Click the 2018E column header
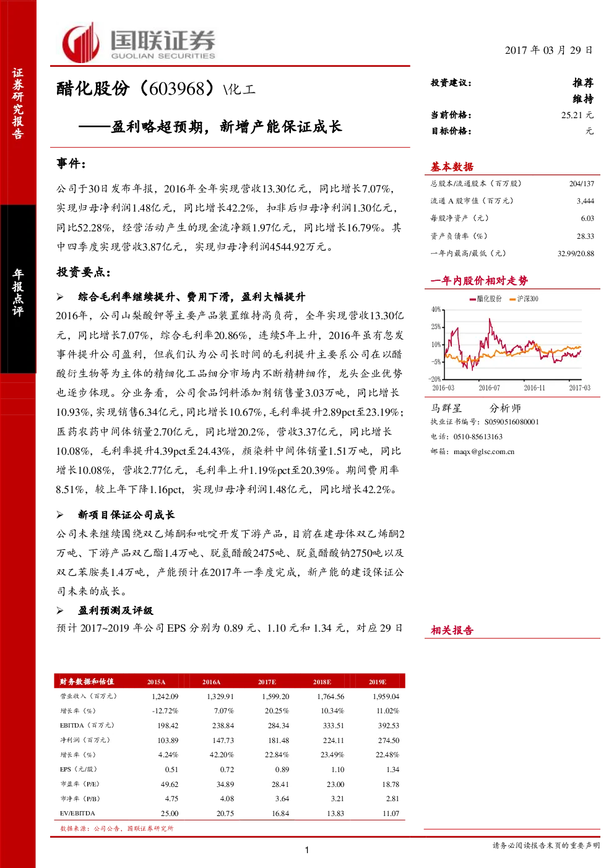 (x=322, y=682)
